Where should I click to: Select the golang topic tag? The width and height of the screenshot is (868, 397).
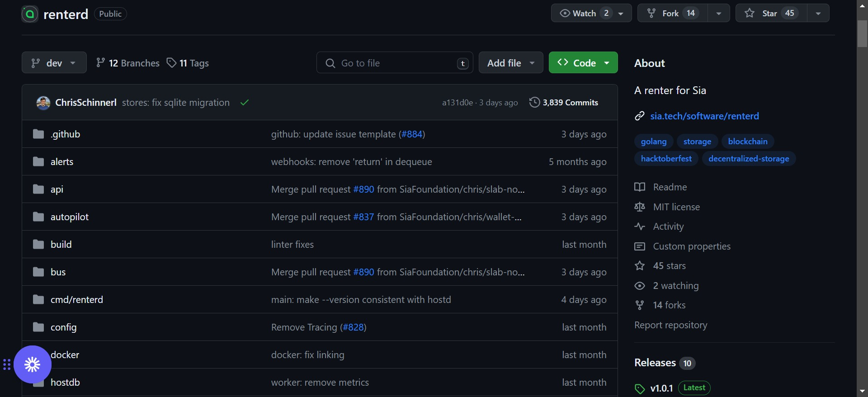click(x=654, y=142)
